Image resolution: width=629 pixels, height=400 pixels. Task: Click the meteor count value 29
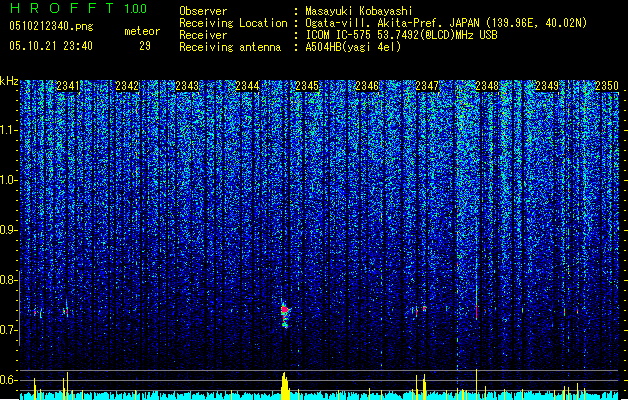click(145, 46)
